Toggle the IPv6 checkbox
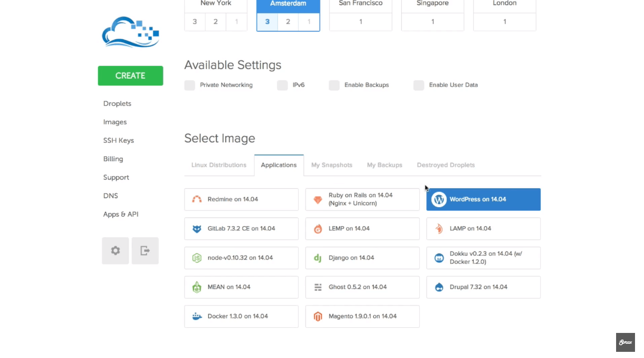Screen dimensions: 644x358 click(282, 86)
